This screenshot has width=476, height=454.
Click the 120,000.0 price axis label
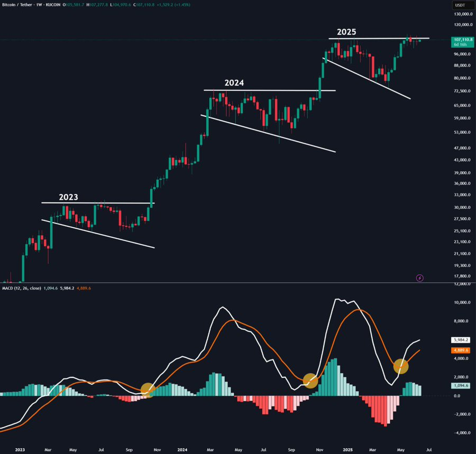(x=463, y=24)
